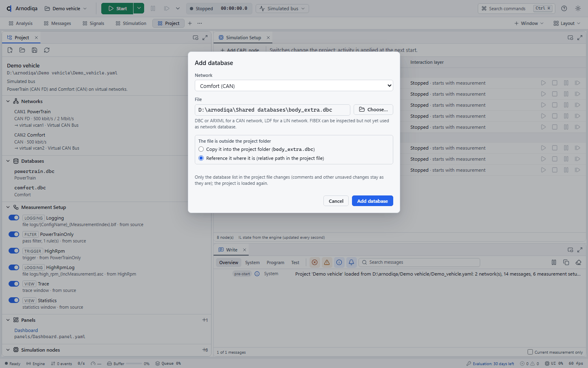The image size is (588, 368).
Task: Cancel the Add database dialog
Action: pyautogui.click(x=336, y=201)
